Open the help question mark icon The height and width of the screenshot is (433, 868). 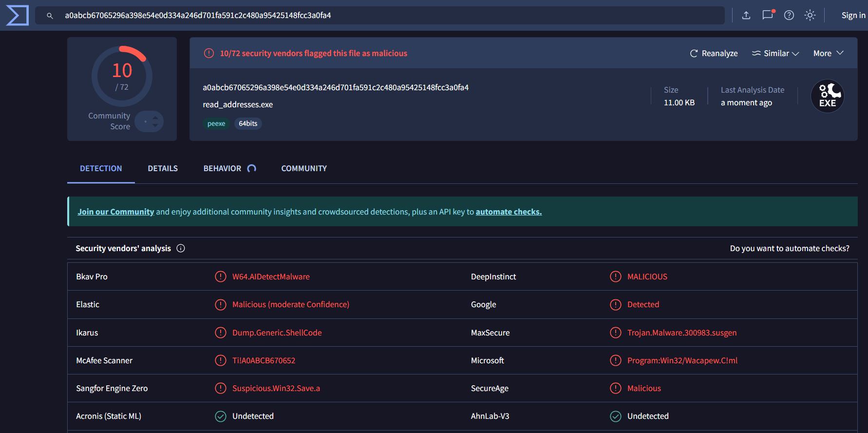(789, 15)
